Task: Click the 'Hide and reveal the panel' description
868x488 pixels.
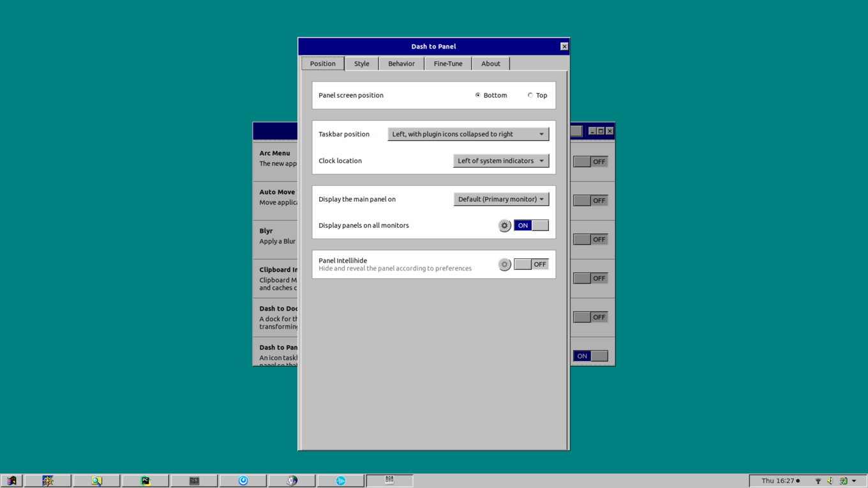Action: tap(395, 269)
